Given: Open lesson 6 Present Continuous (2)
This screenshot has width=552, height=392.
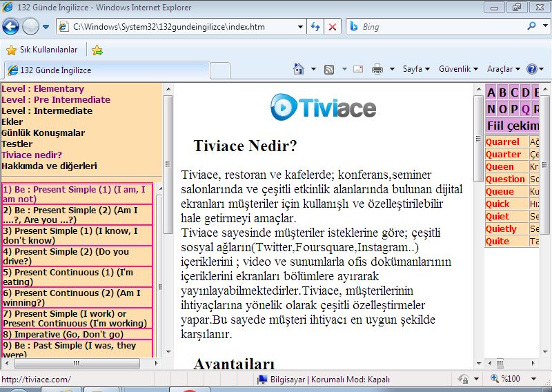Looking at the screenshot, I should coord(77,297).
